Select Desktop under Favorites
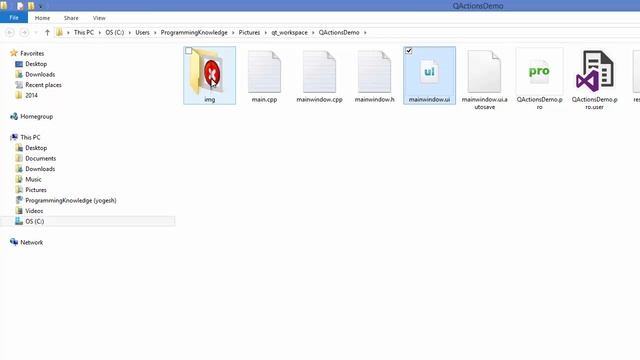Image resolution: width=640 pixels, height=360 pixels. 36,64
